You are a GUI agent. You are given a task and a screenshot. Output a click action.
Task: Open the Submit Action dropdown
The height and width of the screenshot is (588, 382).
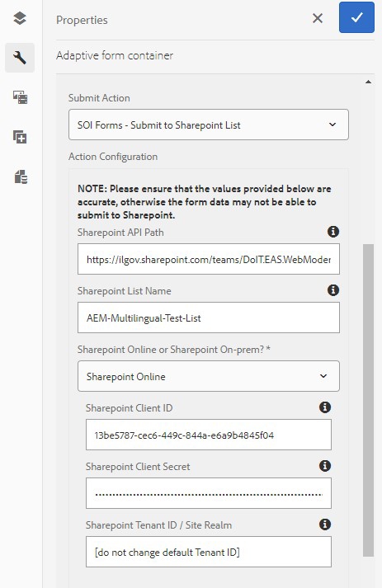click(x=209, y=125)
